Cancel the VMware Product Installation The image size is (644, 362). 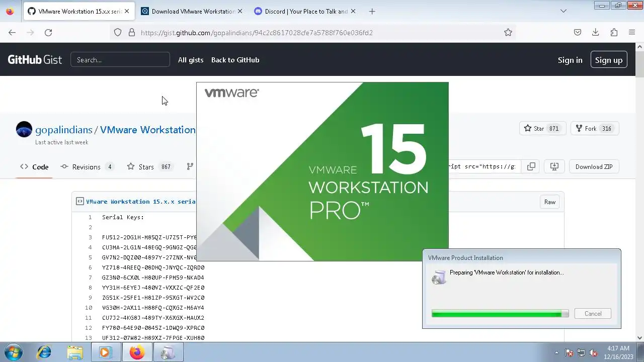pos(593,313)
